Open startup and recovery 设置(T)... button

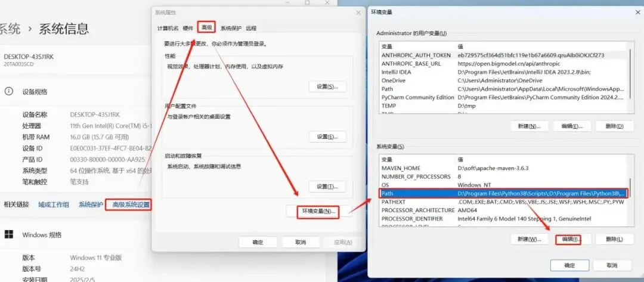[x=327, y=187]
